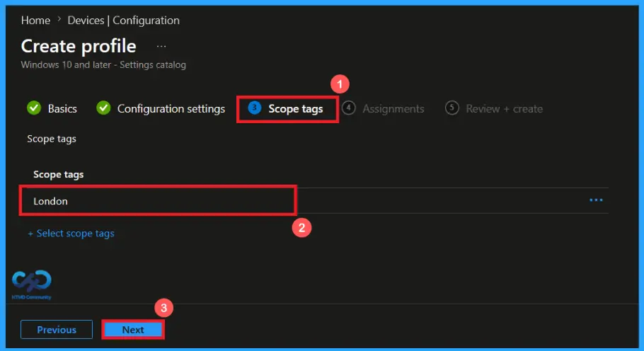Click + Select scope tags link

coord(71,234)
